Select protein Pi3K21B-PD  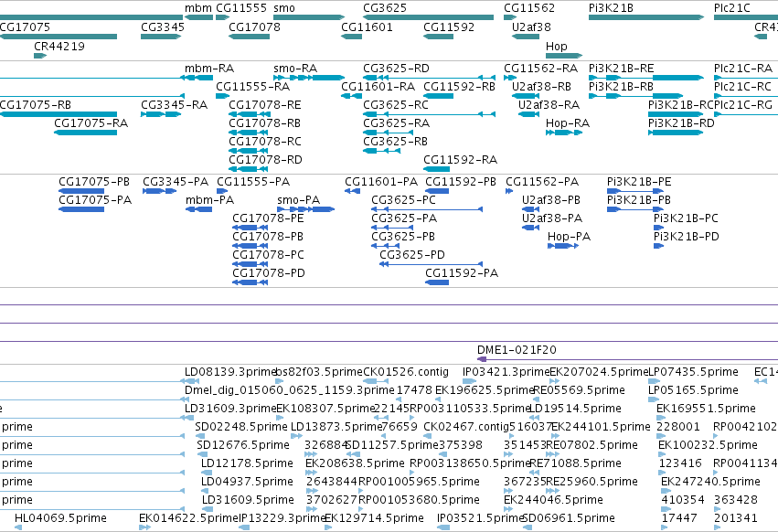[x=658, y=246]
